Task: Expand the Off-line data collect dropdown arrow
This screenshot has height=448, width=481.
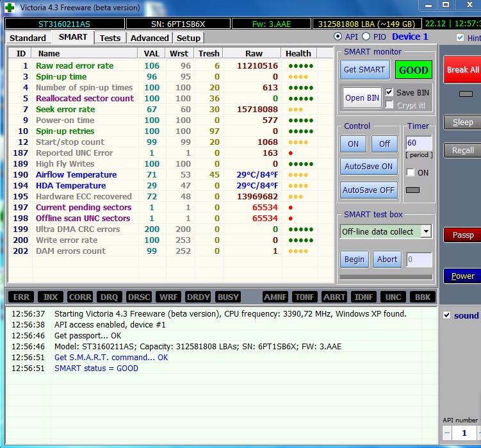Action: click(426, 231)
